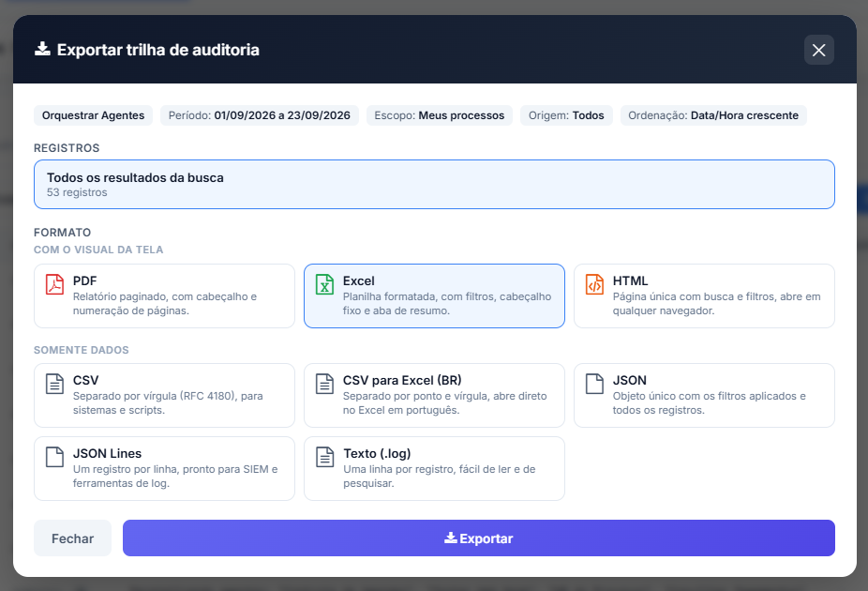Viewport: 868px width, 591px height.
Task: Click the Texto (.log) document icon
Action: pyautogui.click(x=324, y=457)
